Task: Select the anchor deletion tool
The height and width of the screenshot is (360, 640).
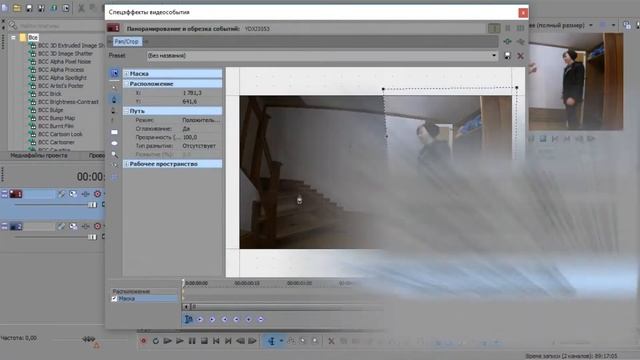Action: pos(114,111)
